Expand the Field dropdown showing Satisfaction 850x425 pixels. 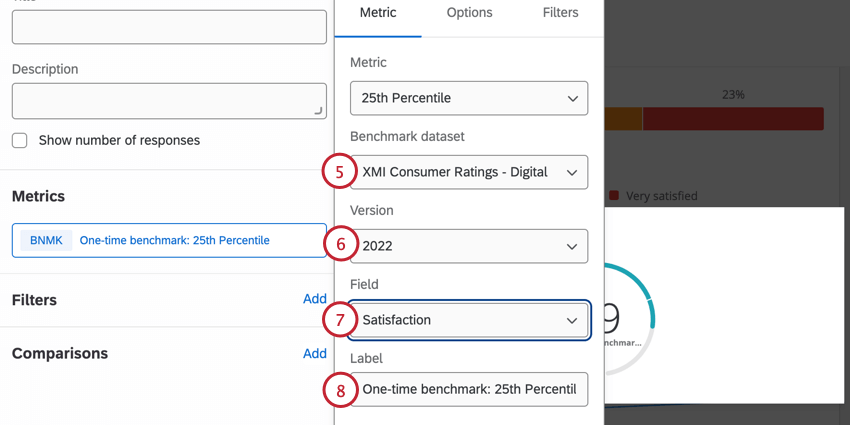click(x=468, y=320)
